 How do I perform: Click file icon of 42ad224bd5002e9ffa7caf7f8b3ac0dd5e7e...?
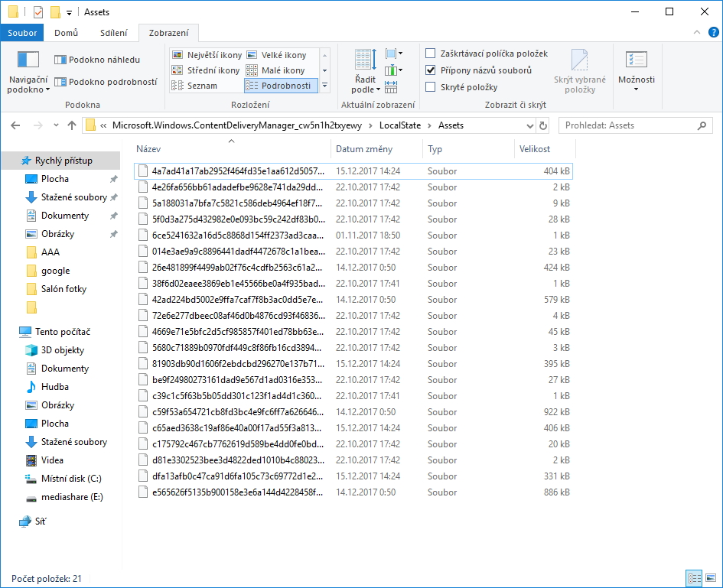pyautogui.click(x=143, y=300)
